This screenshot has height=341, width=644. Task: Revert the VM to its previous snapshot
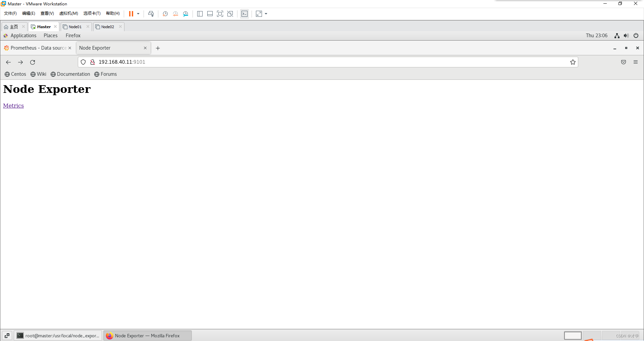coord(175,14)
